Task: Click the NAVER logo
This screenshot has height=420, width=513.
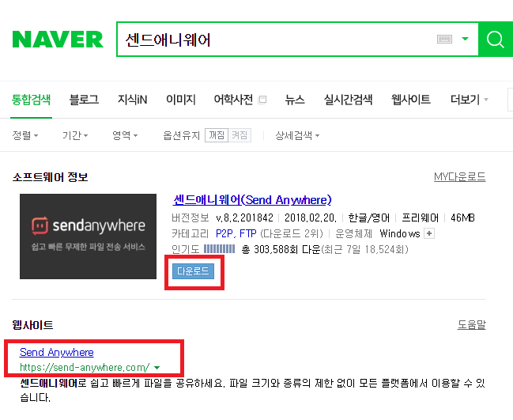Action: [58, 40]
